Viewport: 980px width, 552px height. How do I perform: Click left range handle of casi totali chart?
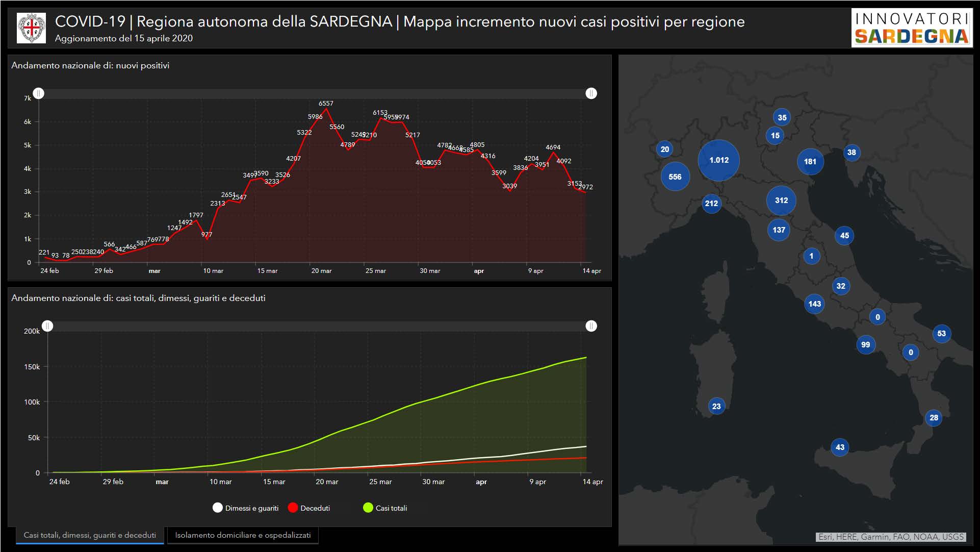47,326
